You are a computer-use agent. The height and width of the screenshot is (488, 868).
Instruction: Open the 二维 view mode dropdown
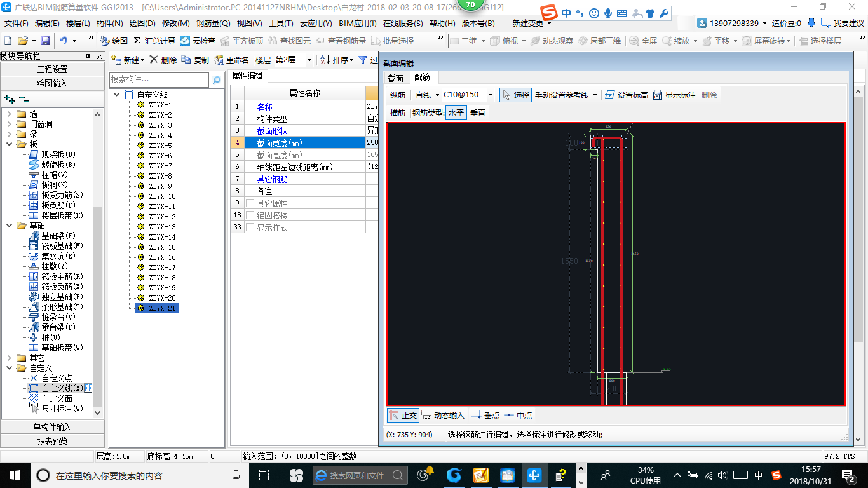tap(484, 41)
